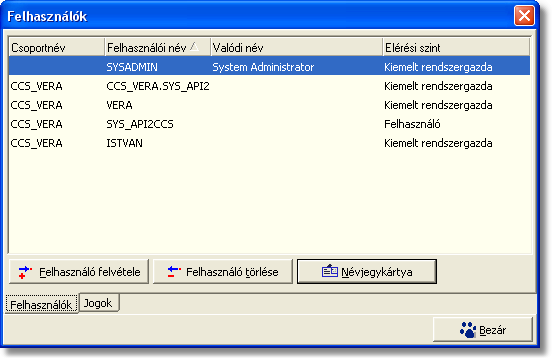Click the Valódi név column header

coord(296,48)
